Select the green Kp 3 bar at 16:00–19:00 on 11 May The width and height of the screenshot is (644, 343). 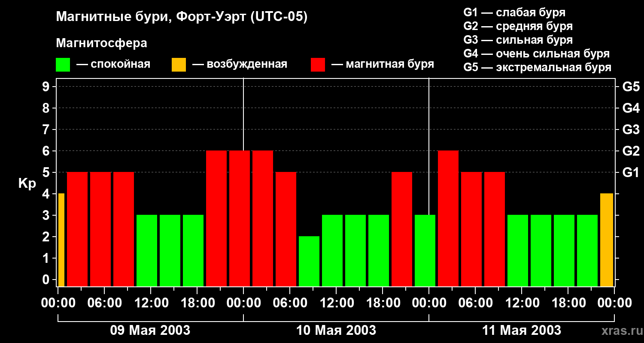(x=564, y=251)
